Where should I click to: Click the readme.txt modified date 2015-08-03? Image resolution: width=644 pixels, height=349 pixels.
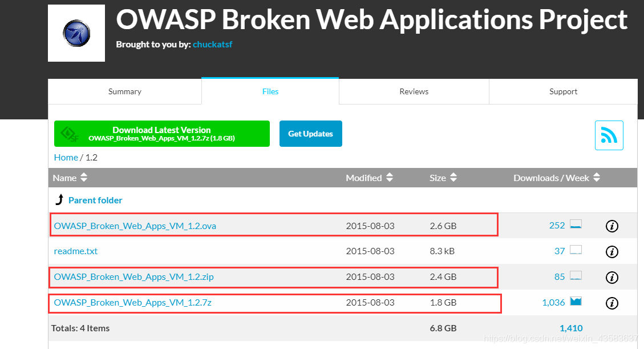(x=370, y=251)
